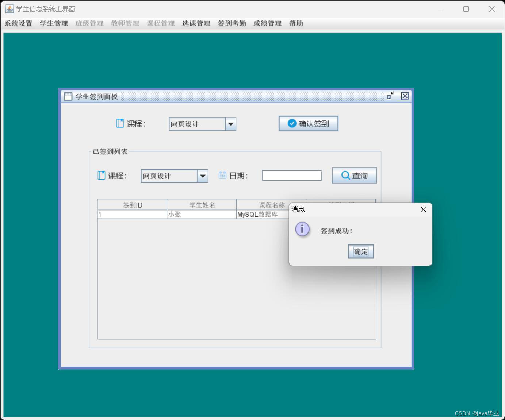This screenshot has height=420, width=505.
Task: Select table cell MySQL数据库
Action: coord(263,215)
